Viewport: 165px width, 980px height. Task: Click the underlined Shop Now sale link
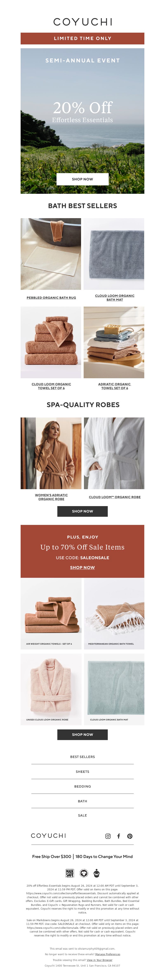click(x=82, y=567)
